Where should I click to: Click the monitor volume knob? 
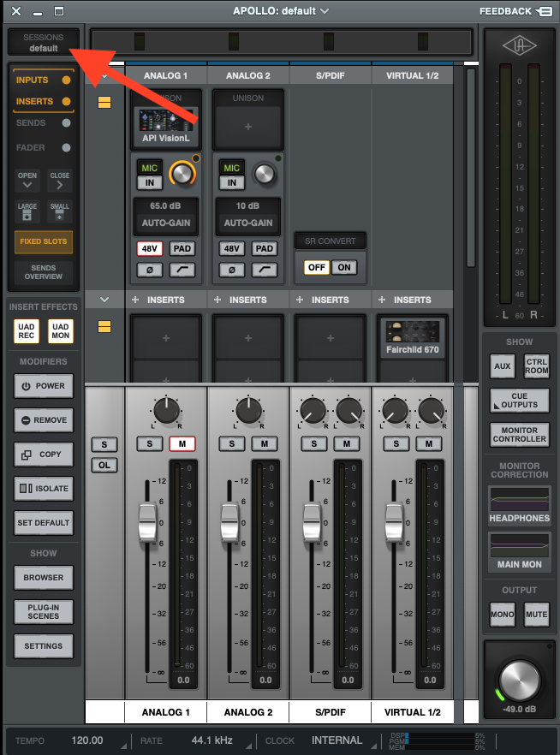tap(520, 680)
